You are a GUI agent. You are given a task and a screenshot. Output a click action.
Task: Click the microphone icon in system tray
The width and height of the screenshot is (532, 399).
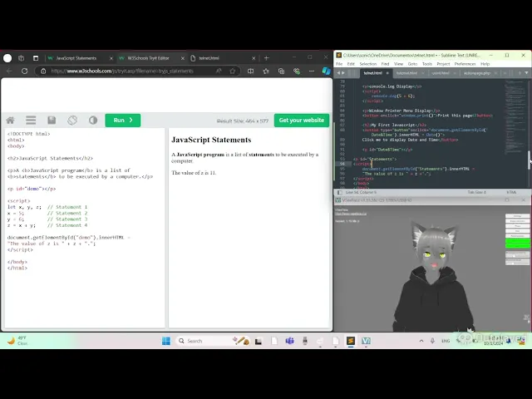point(432,341)
